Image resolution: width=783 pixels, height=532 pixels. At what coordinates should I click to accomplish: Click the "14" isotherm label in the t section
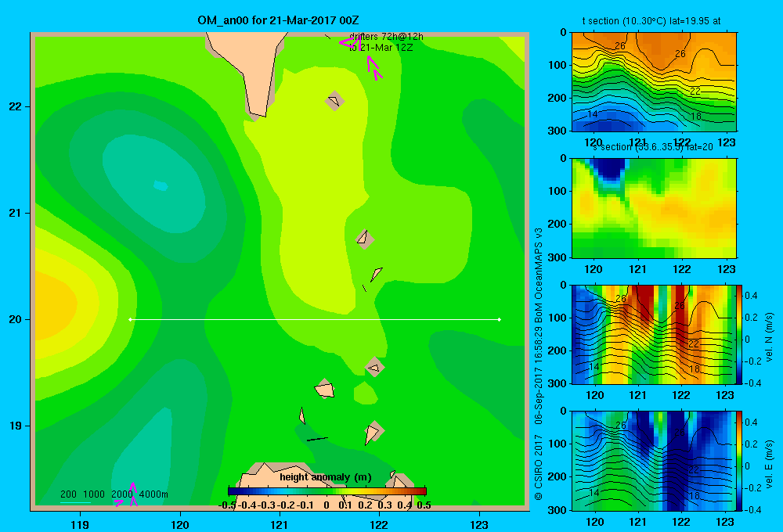592,113
